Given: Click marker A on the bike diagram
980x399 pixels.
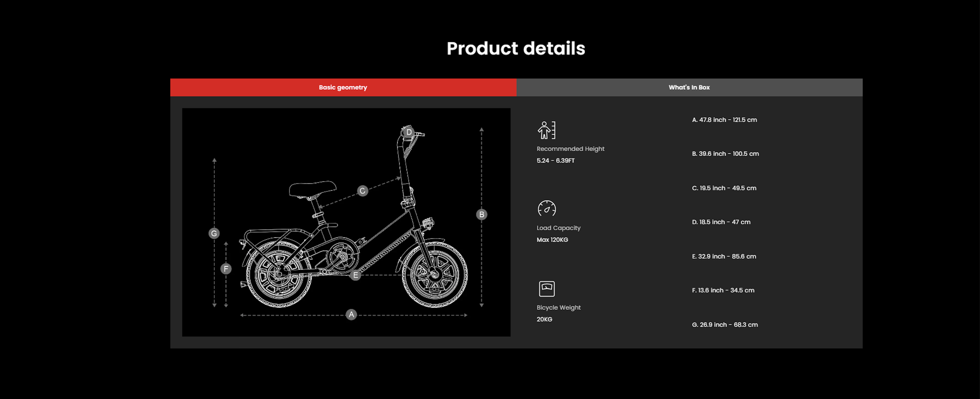Looking at the screenshot, I should [x=351, y=314].
